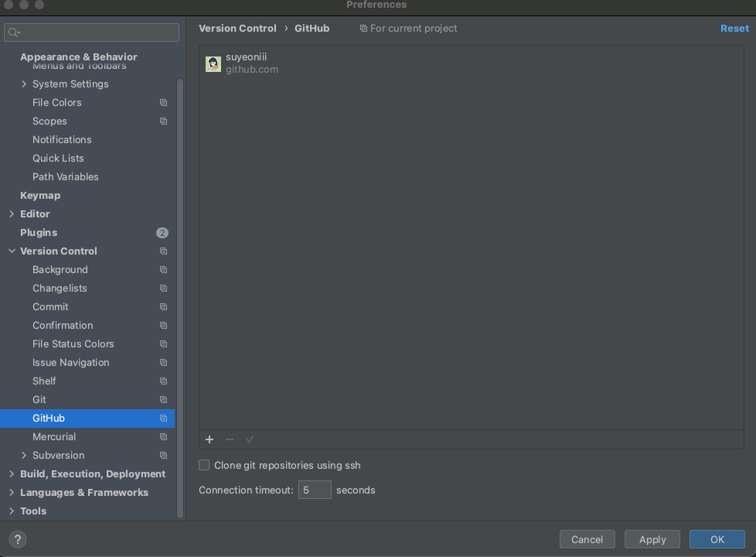Enable Clone git repositories using ssh

pyautogui.click(x=204, y=465)
